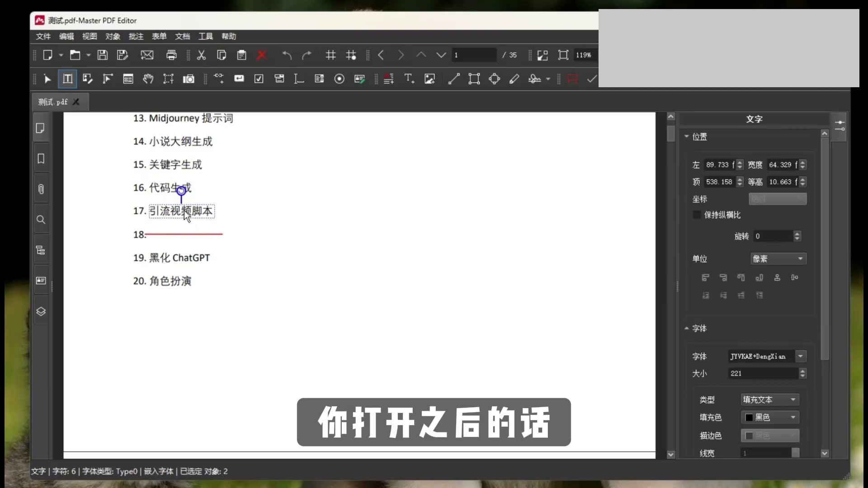Open the 文档 menu
This screenshot has height=488, width=868.
[183, 37]
